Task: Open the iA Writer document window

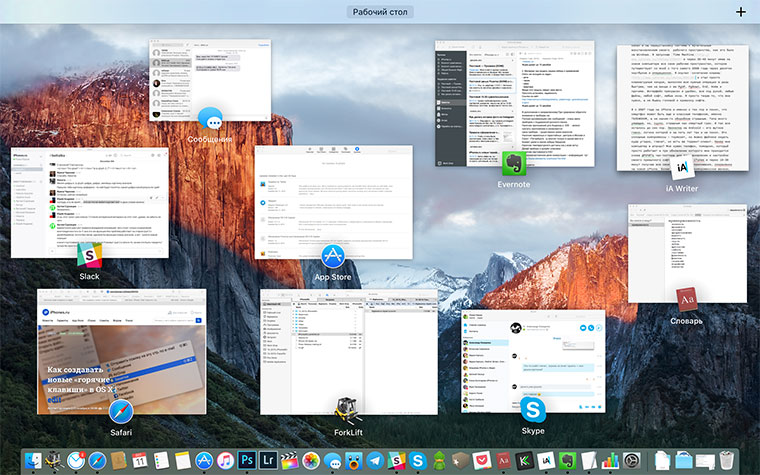Action: coord(682,108)
